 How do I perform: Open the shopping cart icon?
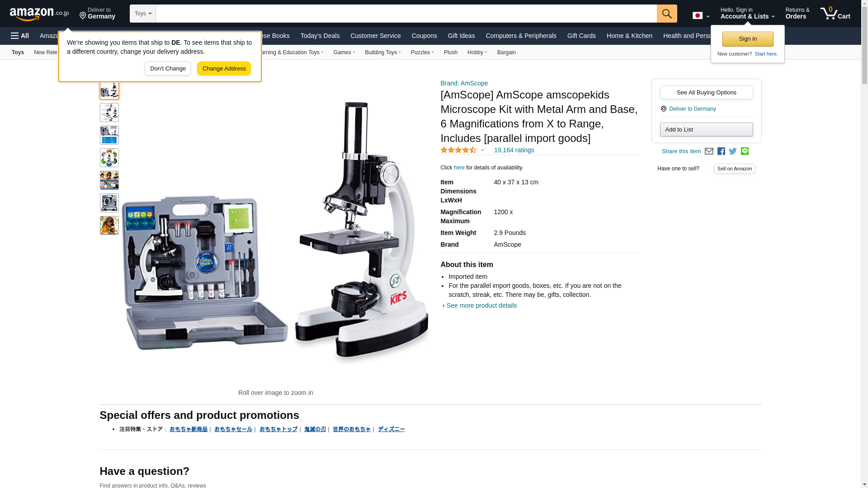tap(835, 13)
